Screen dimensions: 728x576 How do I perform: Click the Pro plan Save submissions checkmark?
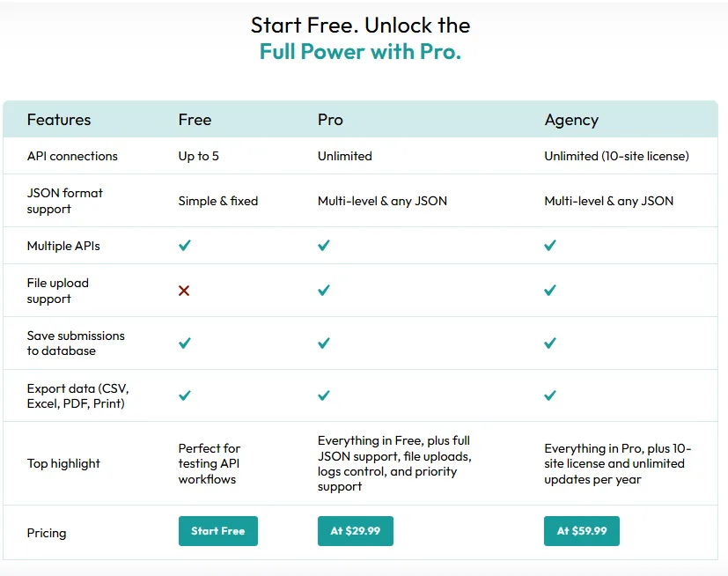[x=324, y=343]
